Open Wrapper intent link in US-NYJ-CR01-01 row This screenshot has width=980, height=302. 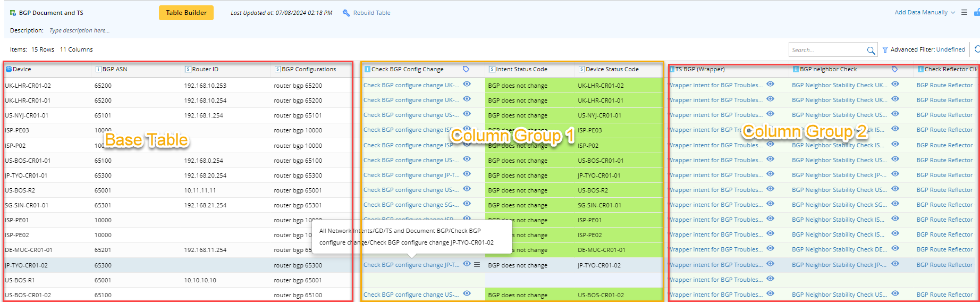tap(715, 115)
